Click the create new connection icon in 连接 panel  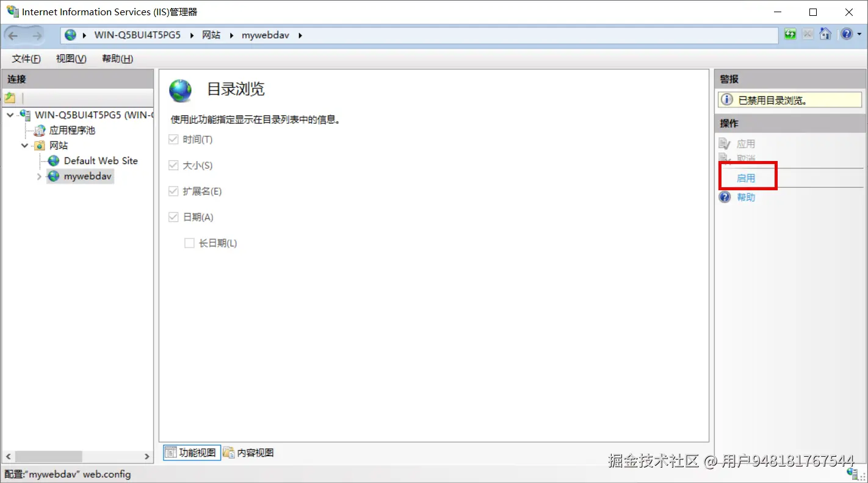coord(10,98)
